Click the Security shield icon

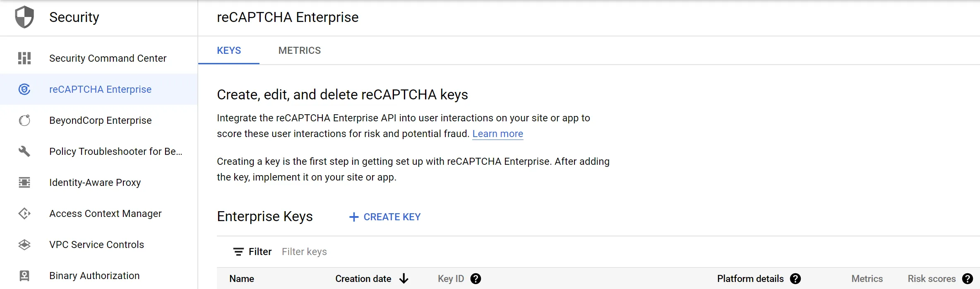[24, 17]
